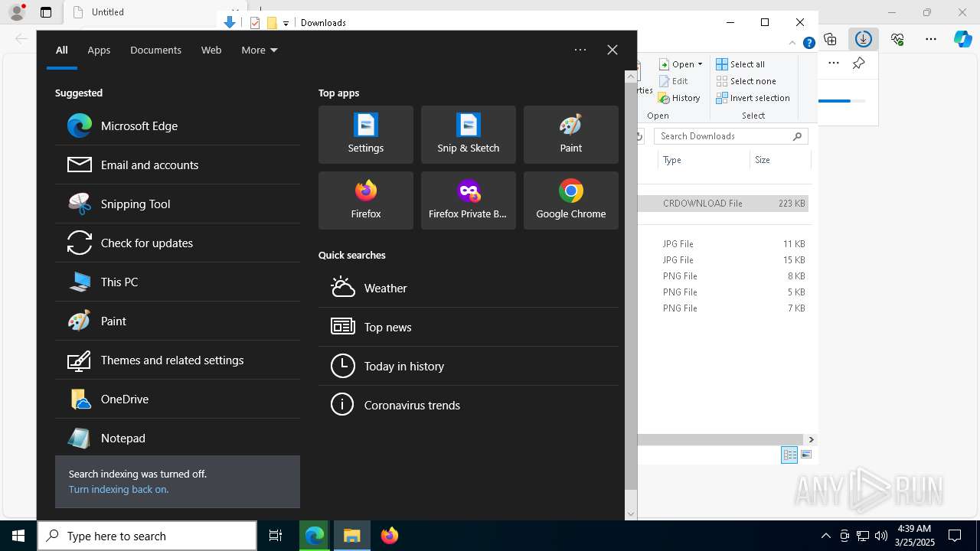Open the Paint tile in Top apps
Screen dimensions: 980x551
coord(571,135)
